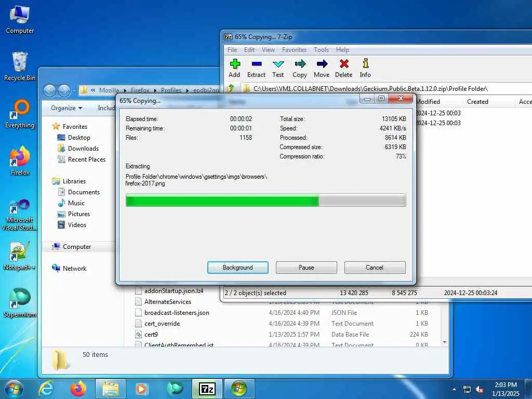Open the network tray icon

(467, 390)
